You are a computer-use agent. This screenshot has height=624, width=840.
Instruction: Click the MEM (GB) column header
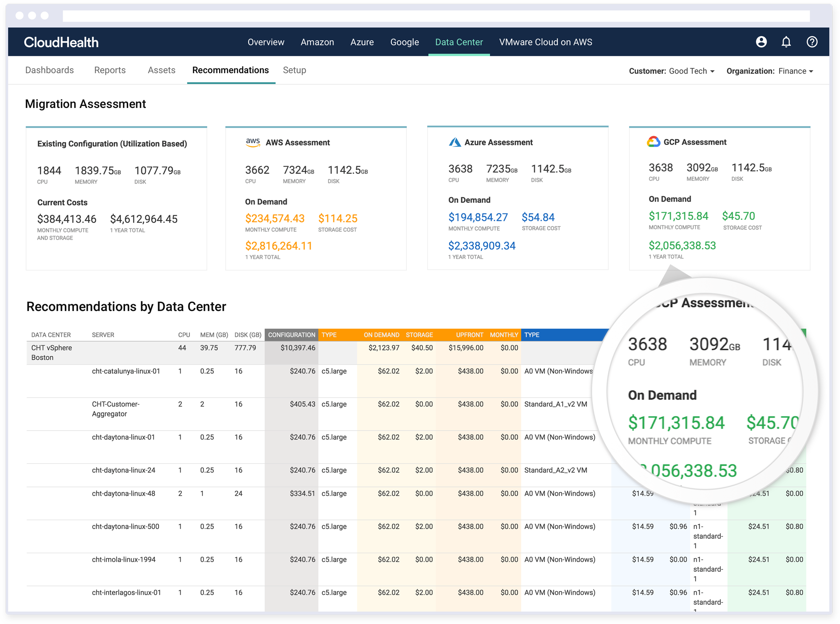(214, 335)
